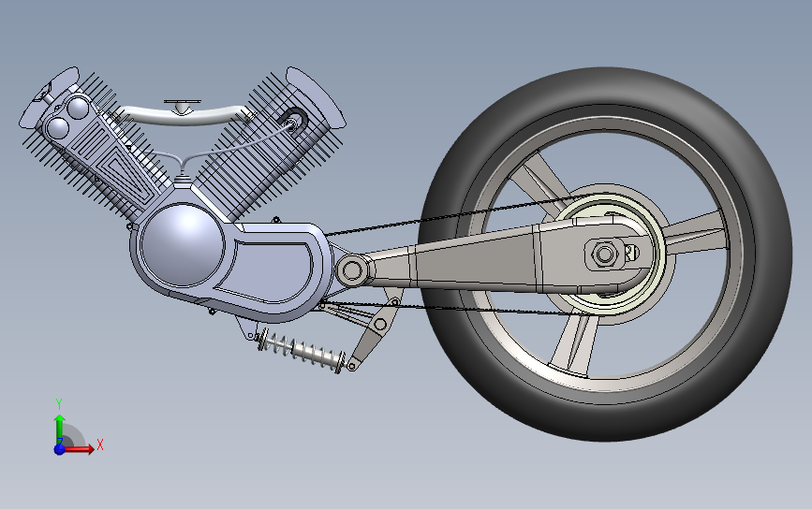This screenshot has width=812, height=509.
Task: Select the coil spring shock absorber
Action: [302, 351]
